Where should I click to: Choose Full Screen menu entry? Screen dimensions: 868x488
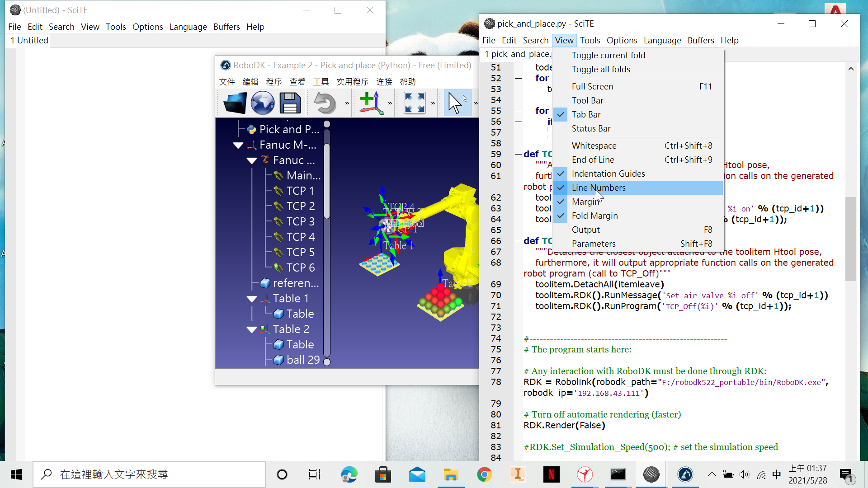tap(638, 86)
